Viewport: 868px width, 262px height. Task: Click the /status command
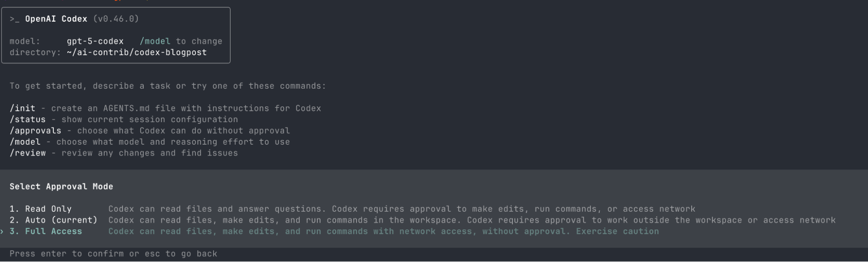point(27,119)
